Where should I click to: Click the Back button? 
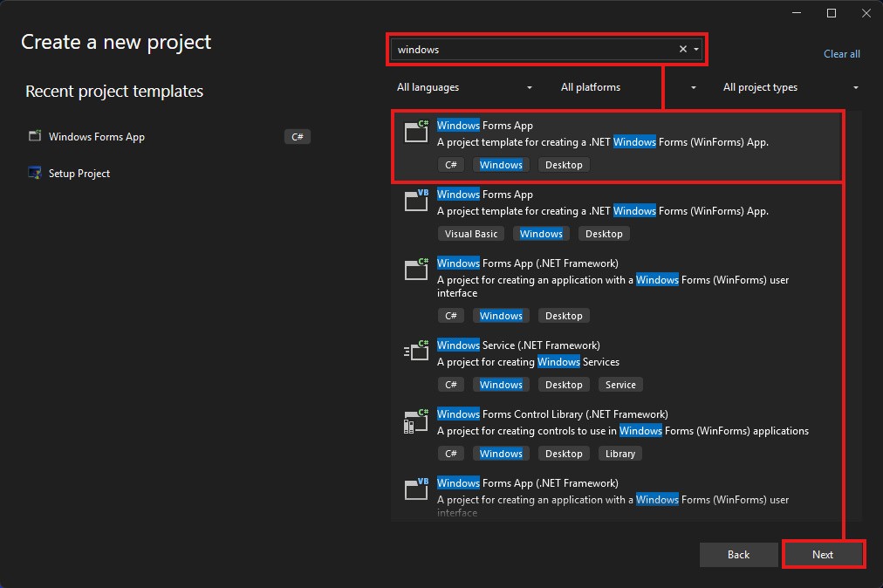[738, 555]
